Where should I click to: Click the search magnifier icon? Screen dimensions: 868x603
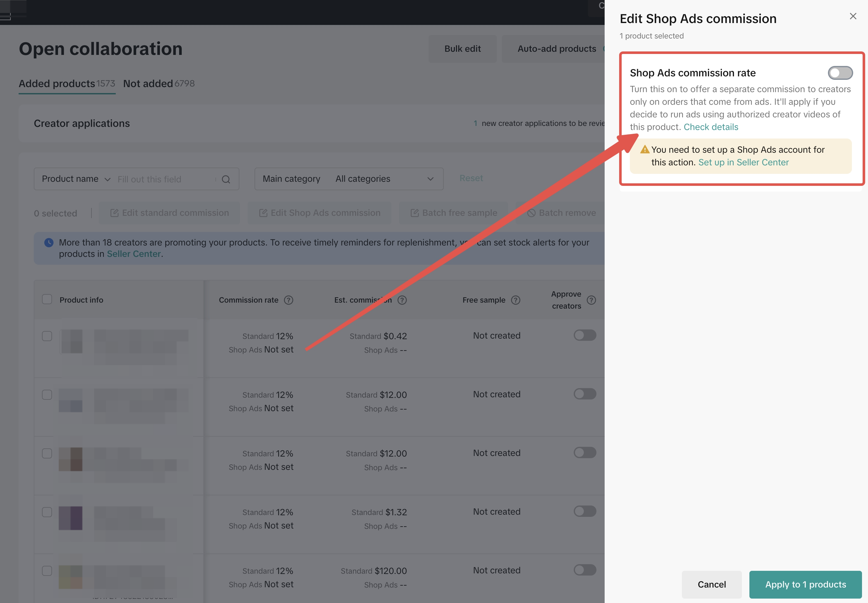click(x=226, y=179)
